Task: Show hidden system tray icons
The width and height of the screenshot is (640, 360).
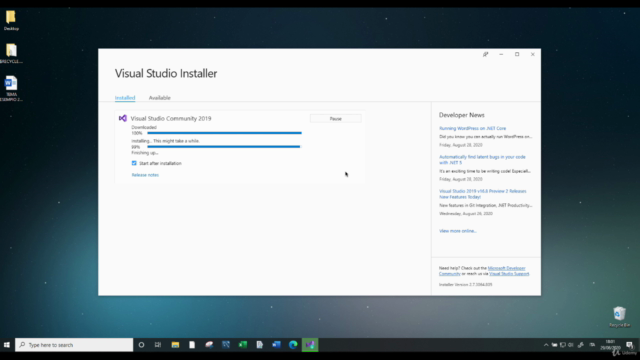Action: (x=546, y=345)
